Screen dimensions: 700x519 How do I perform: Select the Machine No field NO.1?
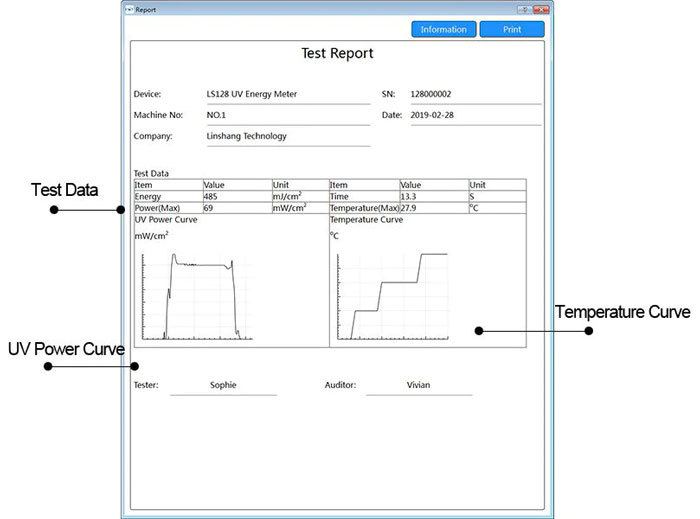(x=288, y=116)
